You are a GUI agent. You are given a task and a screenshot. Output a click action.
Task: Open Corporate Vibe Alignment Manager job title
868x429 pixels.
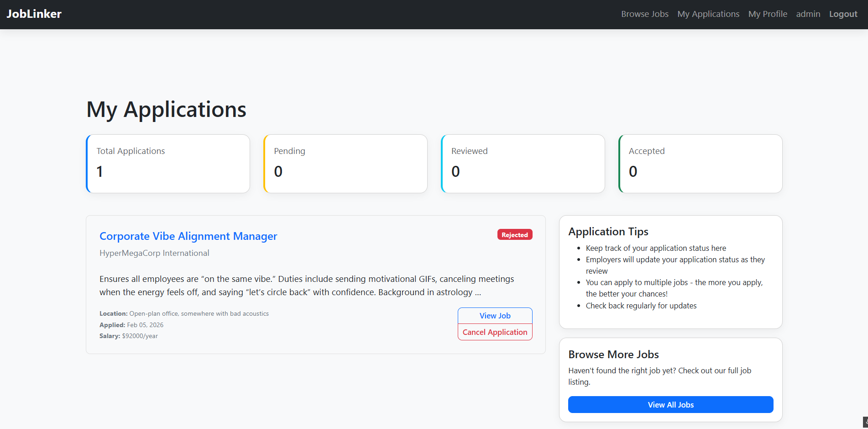tap(188, 236)
